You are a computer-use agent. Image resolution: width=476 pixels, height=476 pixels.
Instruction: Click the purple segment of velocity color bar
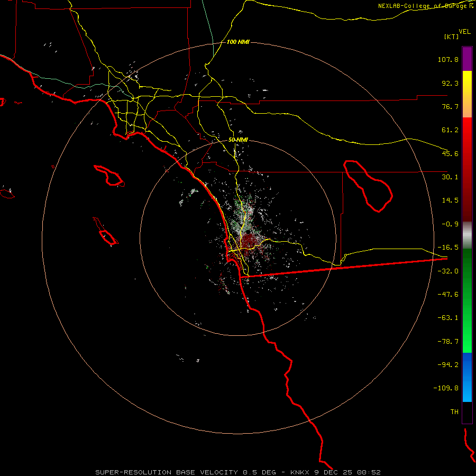point(467,59)
